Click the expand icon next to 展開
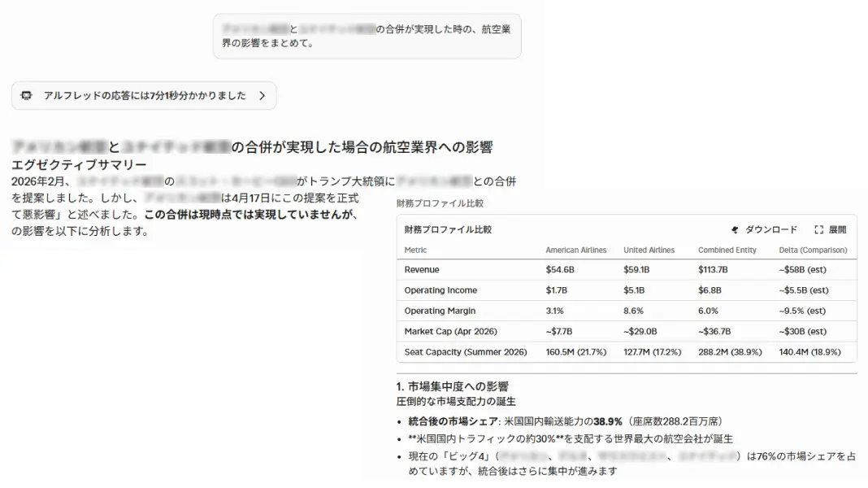The height and width of the screenshot is (488, 868). point(818,229)
